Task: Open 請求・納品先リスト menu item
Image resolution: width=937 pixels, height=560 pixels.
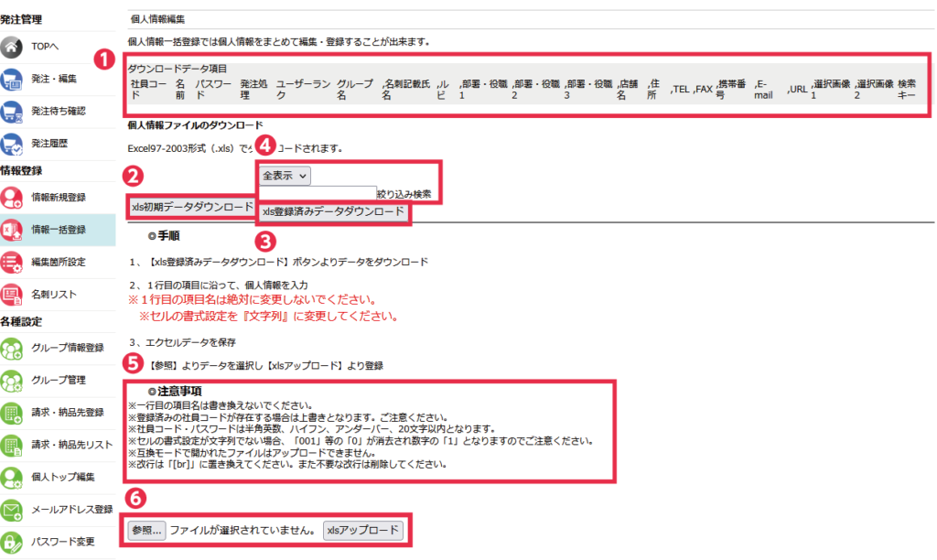Action: [71, 444]
